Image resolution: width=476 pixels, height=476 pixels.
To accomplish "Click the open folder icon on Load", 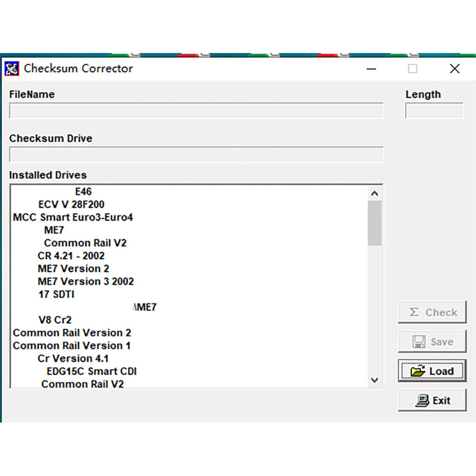I will 418,371.
